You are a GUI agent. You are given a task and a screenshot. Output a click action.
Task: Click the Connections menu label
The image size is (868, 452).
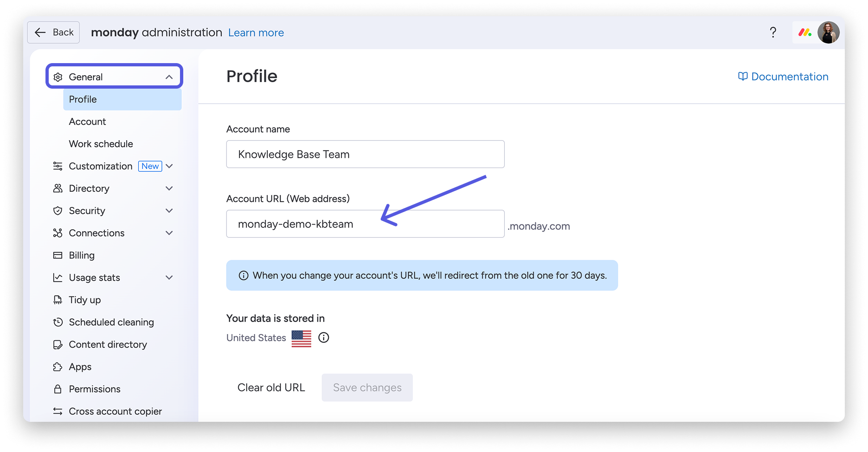(97, 233)
